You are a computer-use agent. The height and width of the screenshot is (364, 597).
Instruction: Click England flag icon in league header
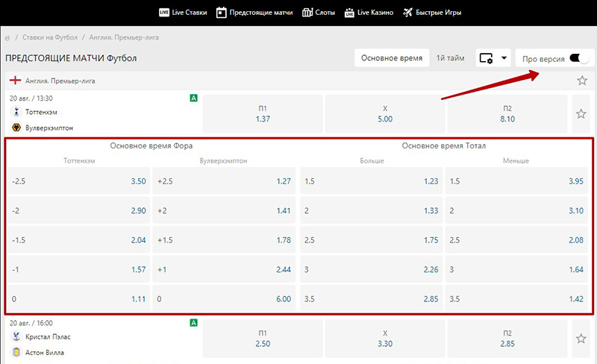(x=15, y=81)
